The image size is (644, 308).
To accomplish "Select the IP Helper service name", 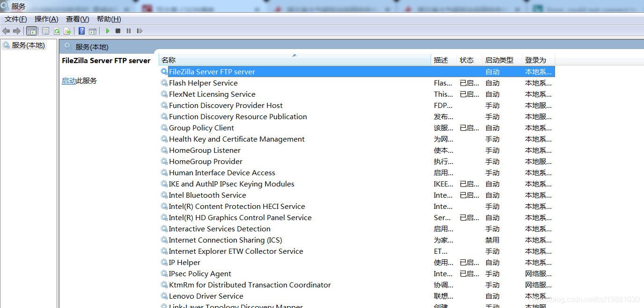I will click(x=184, y=262).
